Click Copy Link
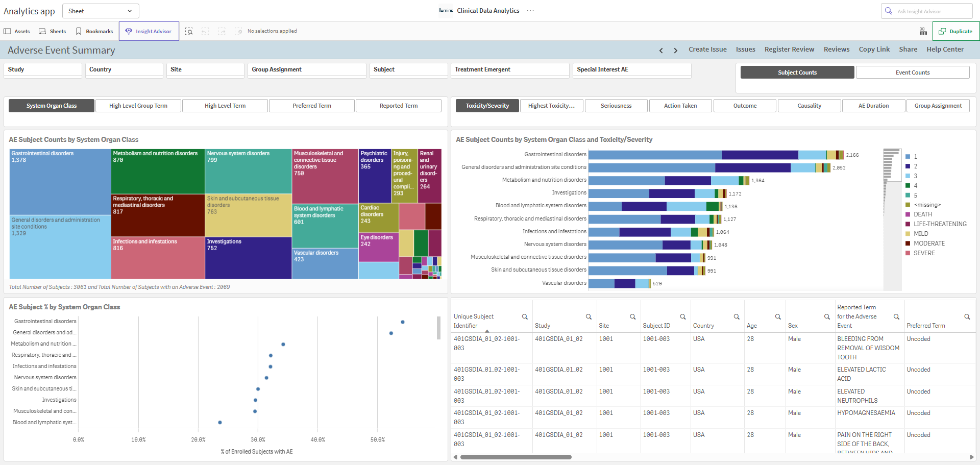This screenshot has width=980, height=465. point(874,50)
